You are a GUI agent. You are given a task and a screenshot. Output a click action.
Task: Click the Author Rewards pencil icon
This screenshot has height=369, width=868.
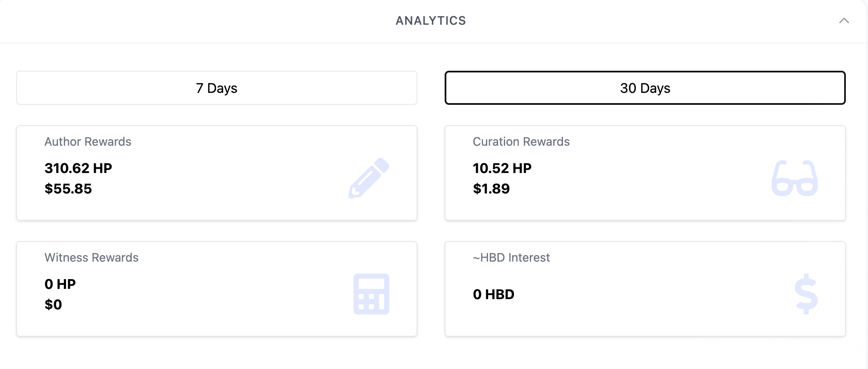coord(369,178)
